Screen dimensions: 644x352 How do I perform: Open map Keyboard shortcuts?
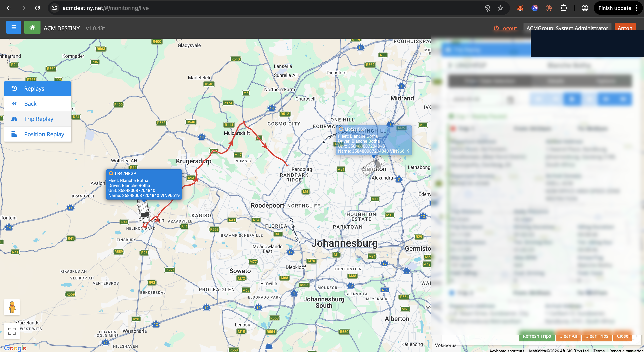click(507, 350)
